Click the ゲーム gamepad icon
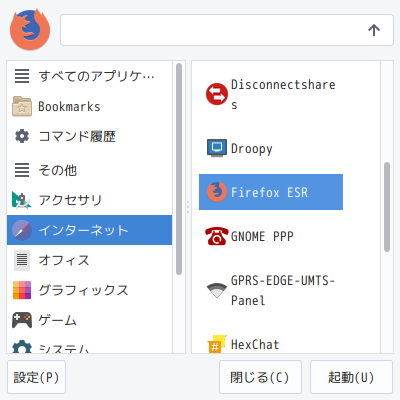Viewport: 400px width, 400px height. [22, 320]
